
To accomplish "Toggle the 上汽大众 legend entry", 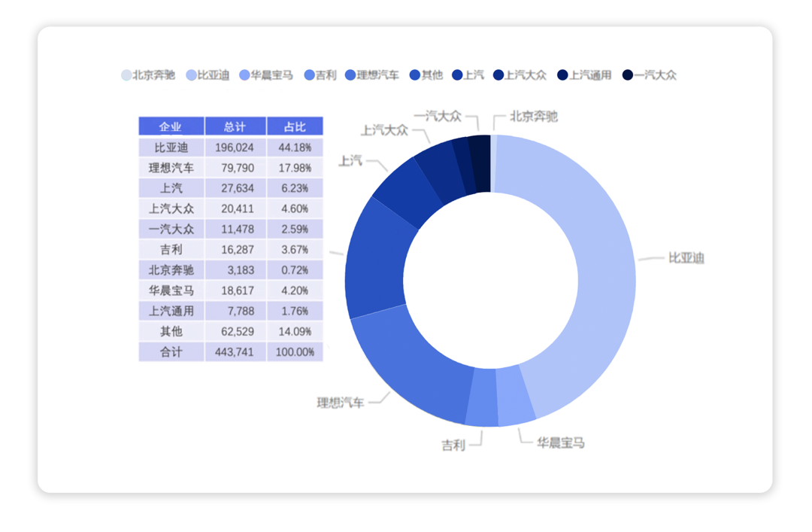I will point(520,75).
